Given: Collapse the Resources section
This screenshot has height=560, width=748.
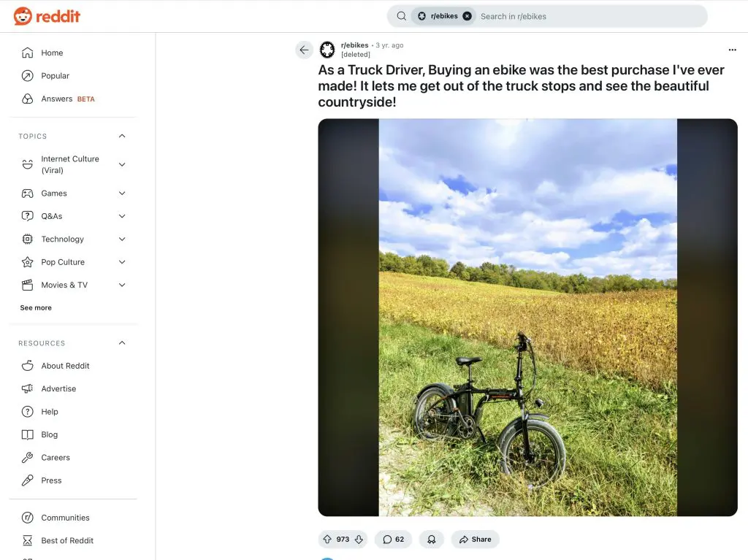Looking at the screenshot, I should tap(122, 343).
